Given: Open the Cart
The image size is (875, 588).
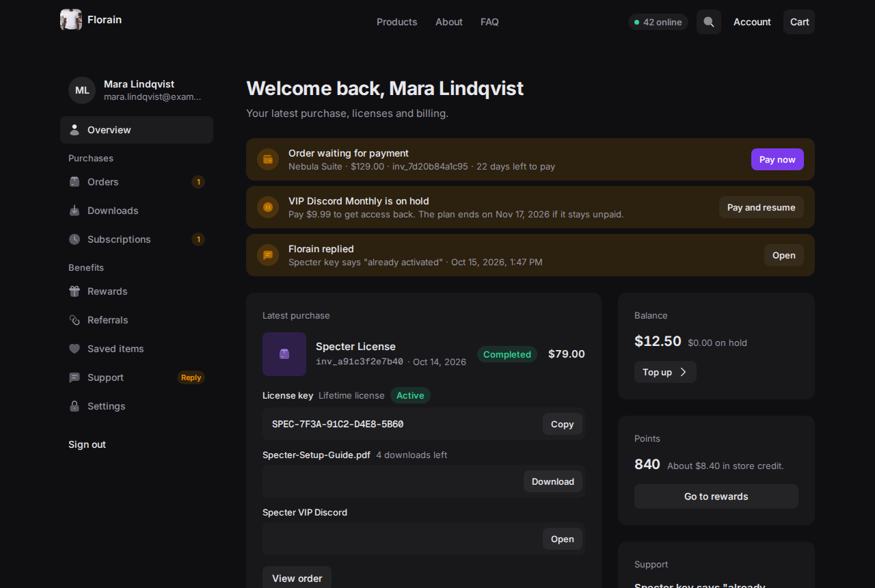Looking at the screenshot, I should (799, 22).
